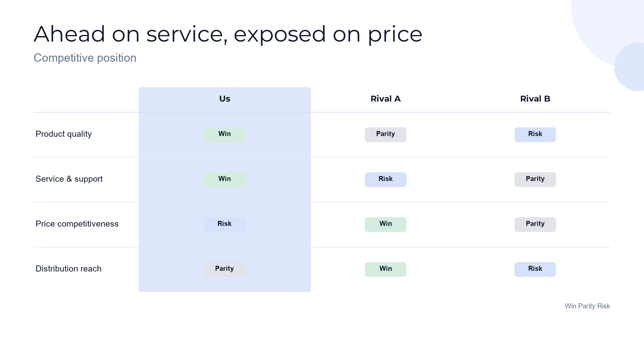Screen dimensions: 644x362
Task: Click the Win badge for Product quality under Us
Action: pos(225,134)
